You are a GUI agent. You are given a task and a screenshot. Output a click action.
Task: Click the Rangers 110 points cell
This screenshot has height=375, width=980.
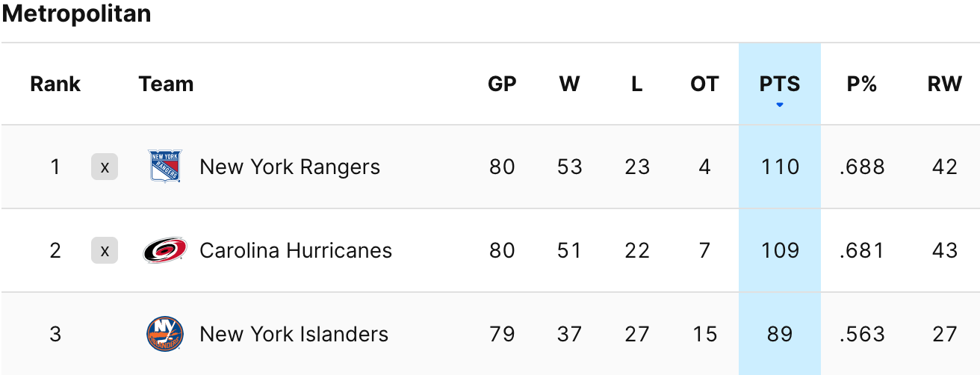pyautogui.click(x=780, y=167)
